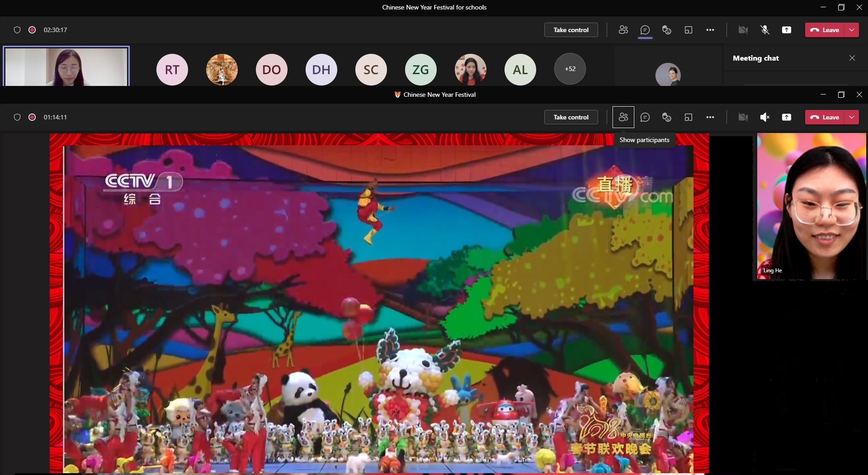Toggle the camera in the back meeting window
The width and height of the screenshot is (868, 475).
point(743,30)
